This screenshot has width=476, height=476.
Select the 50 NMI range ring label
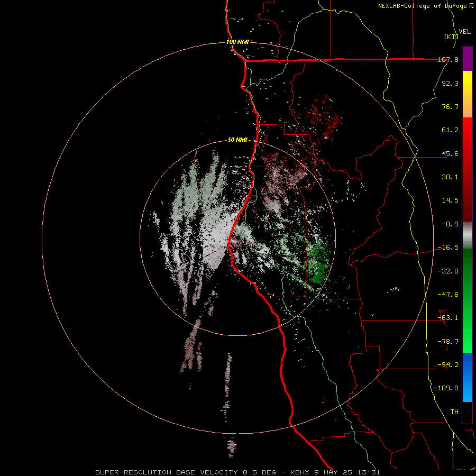click(x=237, y=140)
